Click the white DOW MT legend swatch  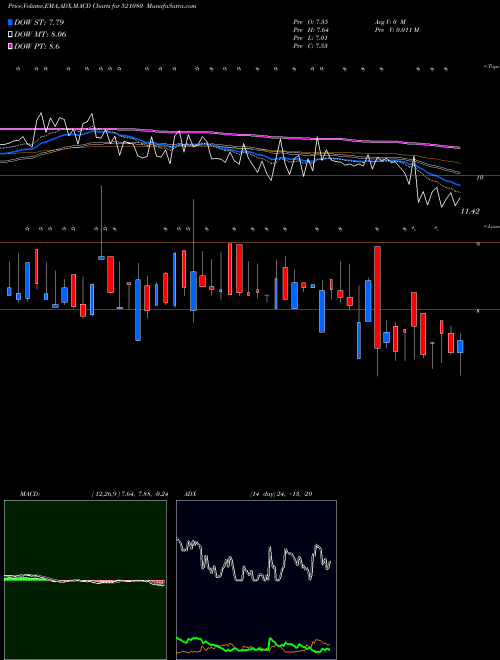[11, 35]
